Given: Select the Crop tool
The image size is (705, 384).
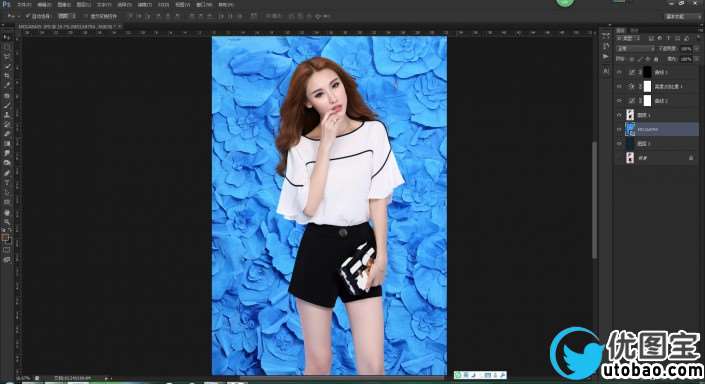Looking at the screenshot, I should tap(7, 76).
